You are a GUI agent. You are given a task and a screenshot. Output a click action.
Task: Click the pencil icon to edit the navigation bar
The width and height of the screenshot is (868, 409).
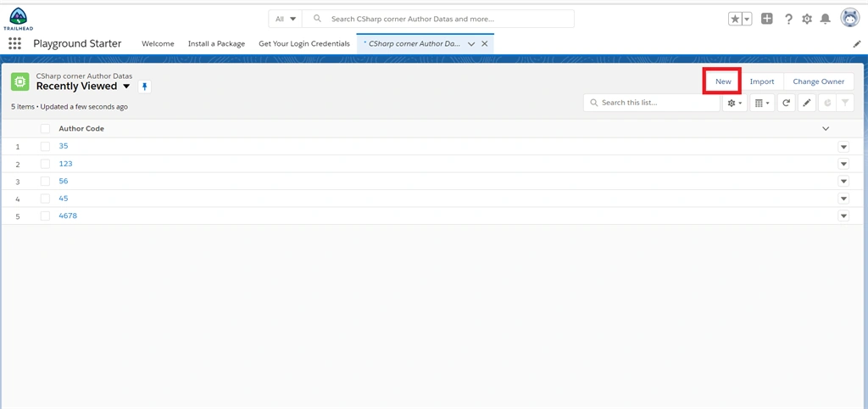pos(857,44)
